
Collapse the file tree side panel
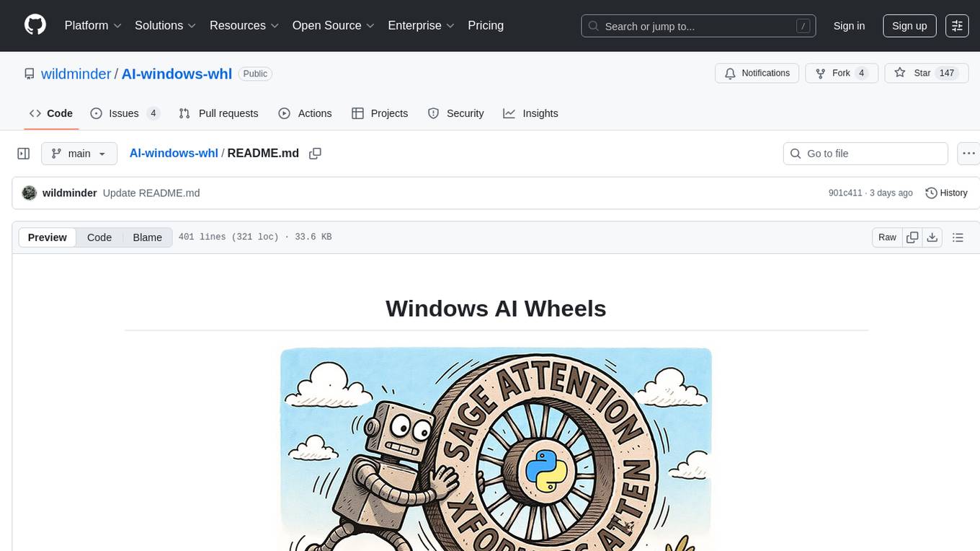coord(24,154)
